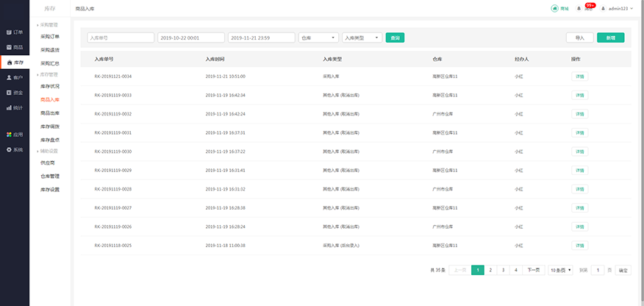
Task: Click the 查询 search button
Action: [395, 38]
